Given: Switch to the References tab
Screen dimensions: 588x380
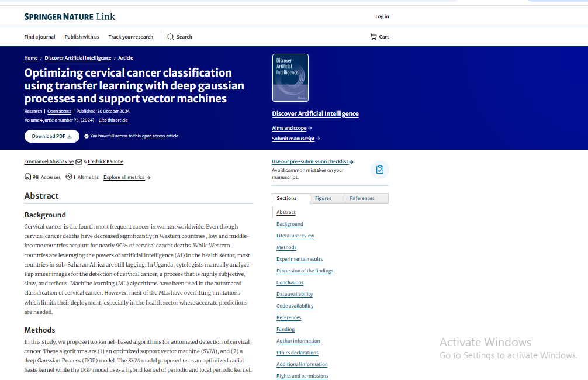Looking at the screenshot, I should pyautogui.click(x=362, y=198).
